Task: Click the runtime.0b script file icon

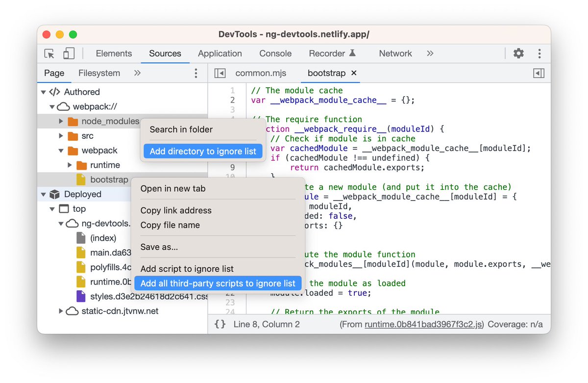Action: [x=81, y=282]
